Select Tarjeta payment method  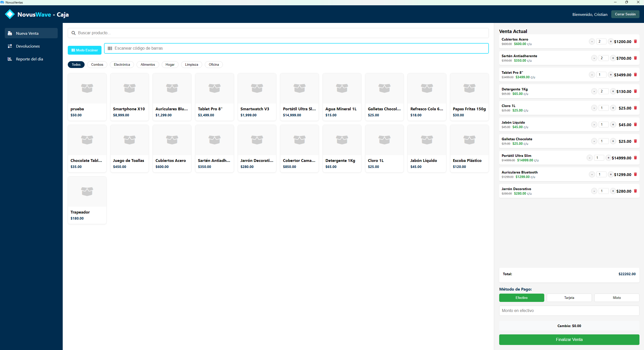(569, 298)
